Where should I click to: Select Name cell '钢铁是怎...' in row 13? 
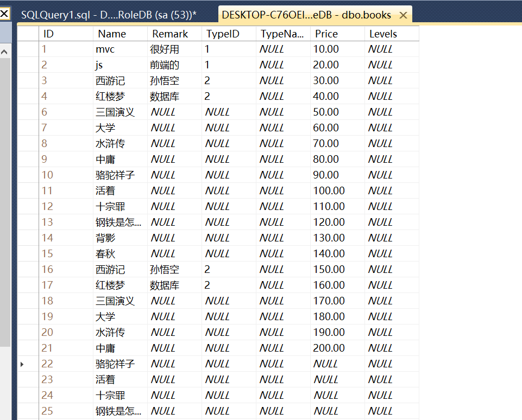[120, 222]
